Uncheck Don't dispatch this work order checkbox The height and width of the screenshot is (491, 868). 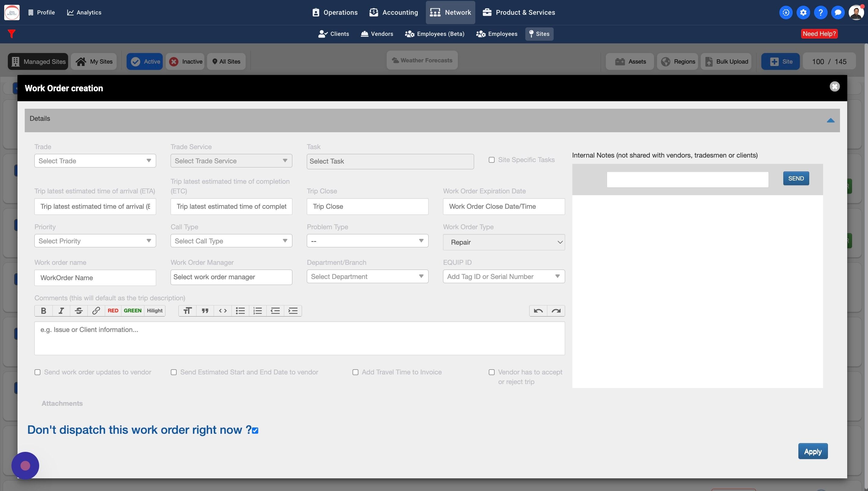[x=255, y=431]
